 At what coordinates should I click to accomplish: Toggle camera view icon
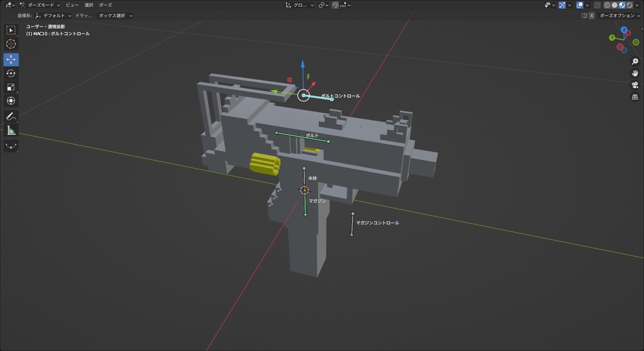(x=635, y=85)
